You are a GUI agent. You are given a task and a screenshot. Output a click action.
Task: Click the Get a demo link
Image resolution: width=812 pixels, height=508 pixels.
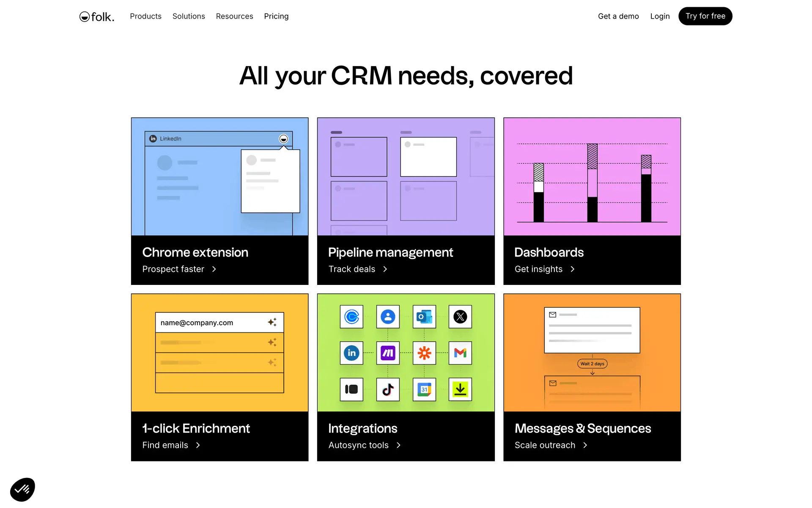[x=618, y=16]
